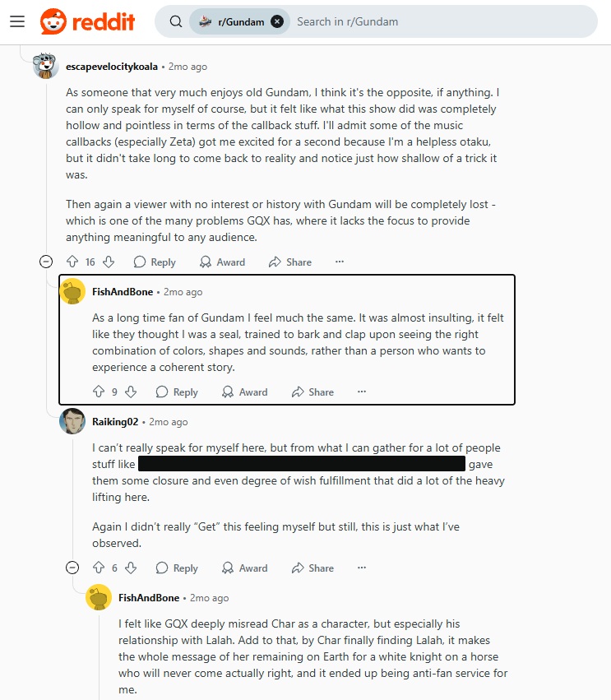611x700 pixels.
Task: Collapse Raiking02's comment thread
Action: pos(72,568)
